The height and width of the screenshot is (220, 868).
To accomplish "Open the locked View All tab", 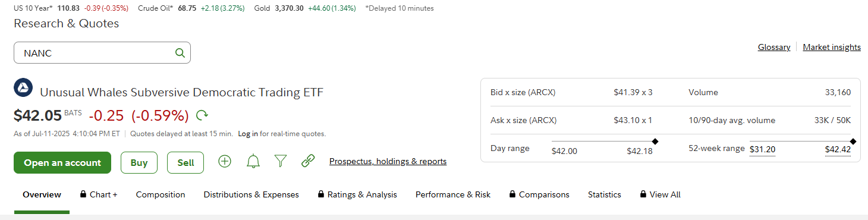I will [x=660, y=194].
